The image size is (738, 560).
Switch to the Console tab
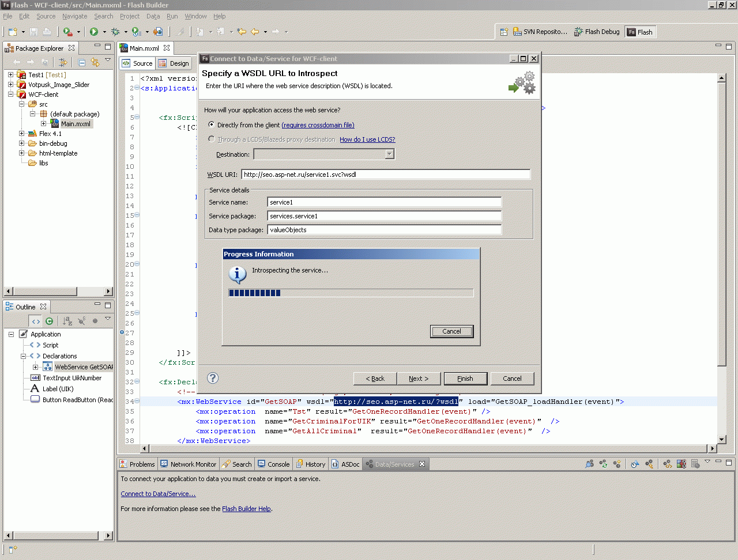pyautogui.click(x=273, y=464)
